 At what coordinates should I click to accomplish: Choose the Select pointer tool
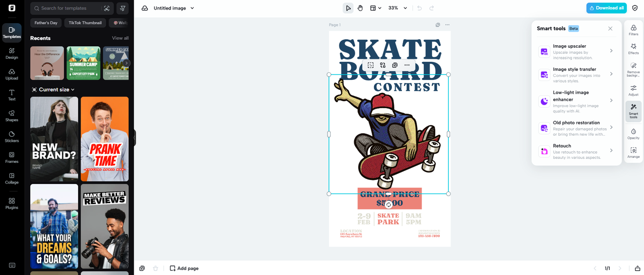click(x=348, y=8)
